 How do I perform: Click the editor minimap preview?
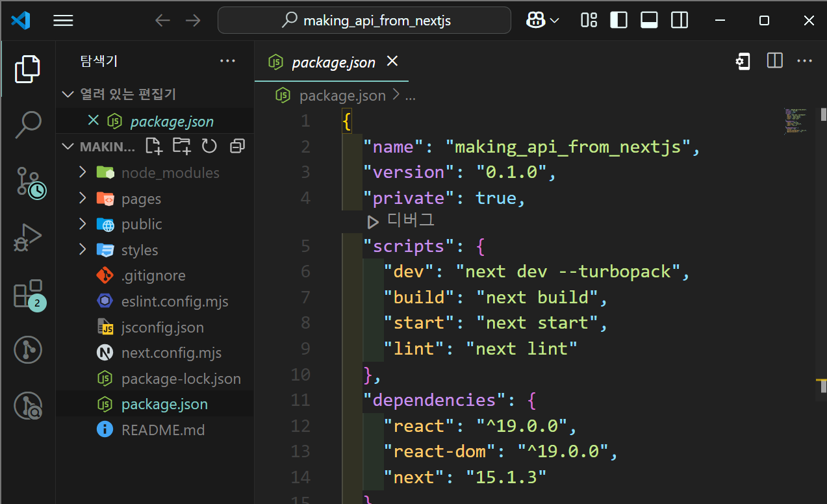coord(796,121)
